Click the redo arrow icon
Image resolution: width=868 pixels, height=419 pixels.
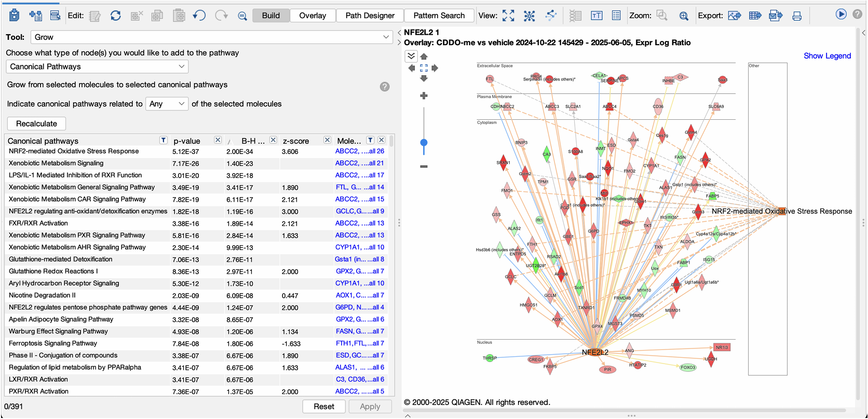click(x=221, y=16)
